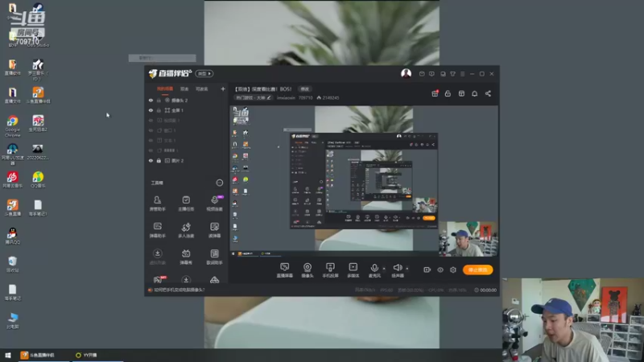Click webcam thumbnail inside preview canvas
Viewport: 644px width, 362px height.
click(x=469, y=239)
